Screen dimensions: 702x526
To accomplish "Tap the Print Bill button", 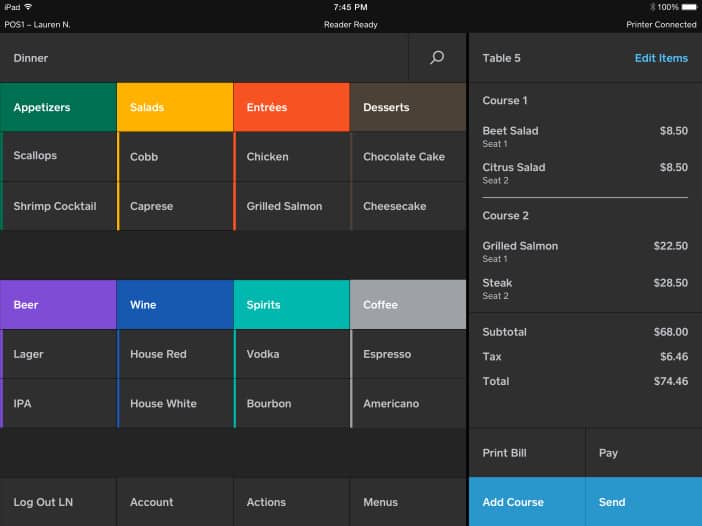I will (x=527, y=453).
